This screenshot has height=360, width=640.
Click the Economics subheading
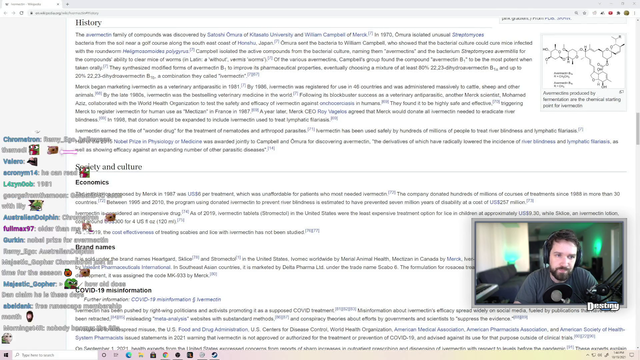[92, 182]
